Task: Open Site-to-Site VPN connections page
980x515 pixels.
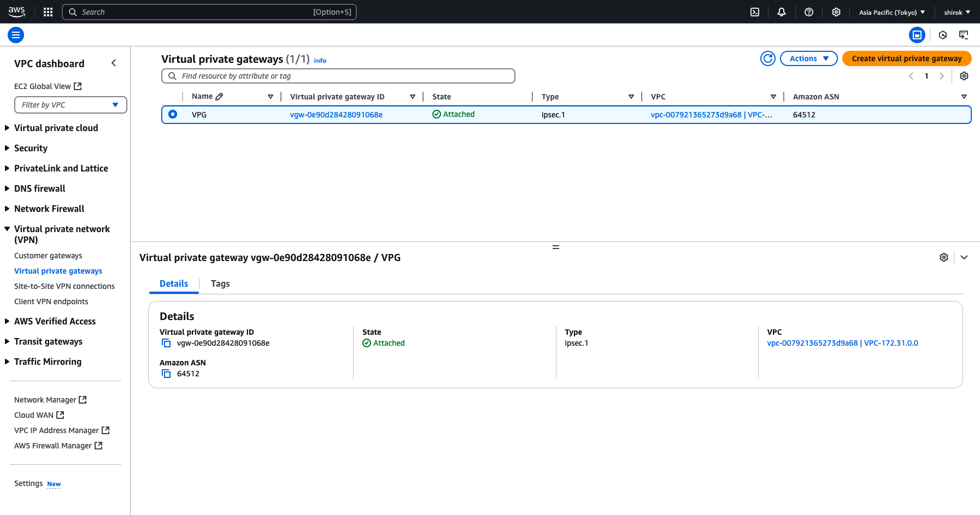Action: point(64,286)
